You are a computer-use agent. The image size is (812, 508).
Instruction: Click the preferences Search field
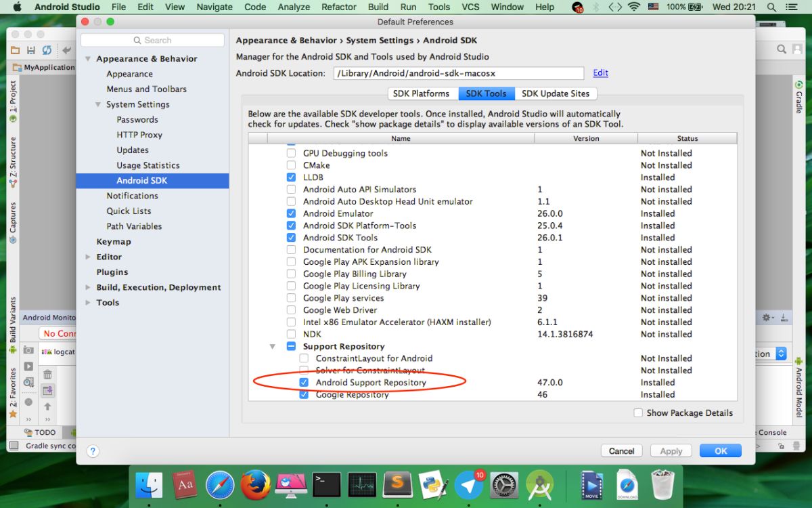[152, 41]
